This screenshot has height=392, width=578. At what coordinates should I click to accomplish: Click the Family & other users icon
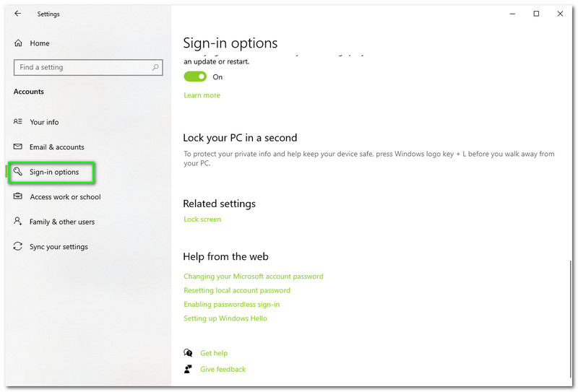(18, 222)
